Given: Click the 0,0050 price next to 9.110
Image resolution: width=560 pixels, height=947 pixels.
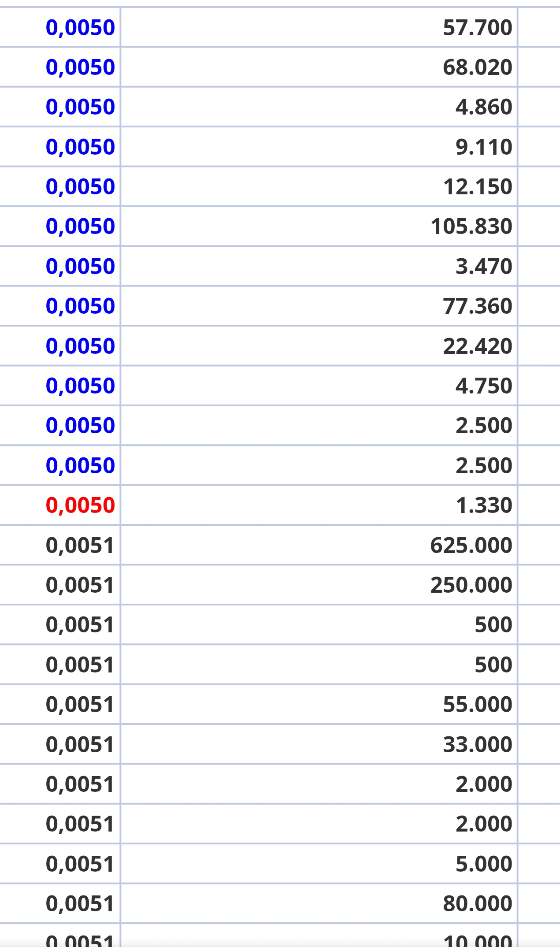Looking at the screenshot, I should click(80, 147).
